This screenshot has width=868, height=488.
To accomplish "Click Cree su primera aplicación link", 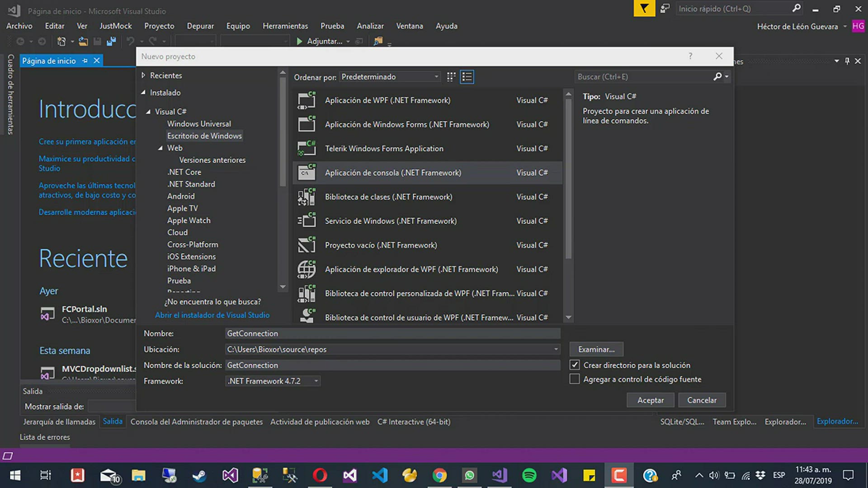I will click(x=87, y=141).
